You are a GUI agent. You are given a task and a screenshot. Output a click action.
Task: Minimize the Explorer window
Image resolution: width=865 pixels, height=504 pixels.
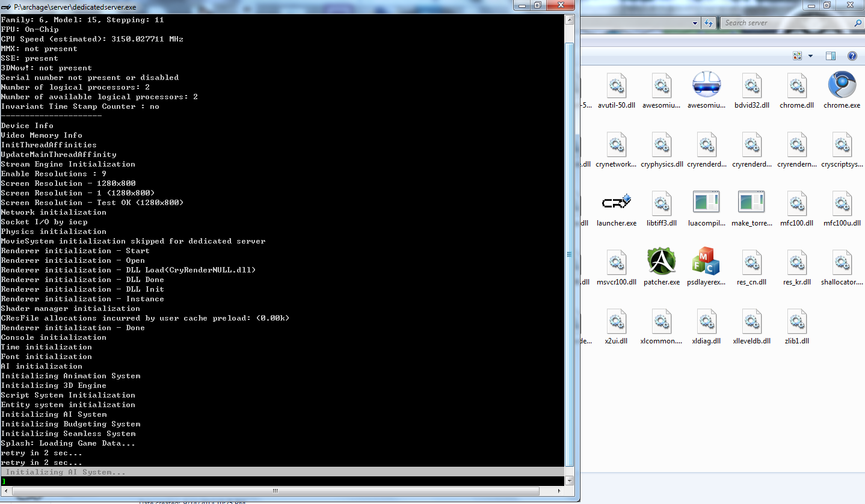pos(810,5)
